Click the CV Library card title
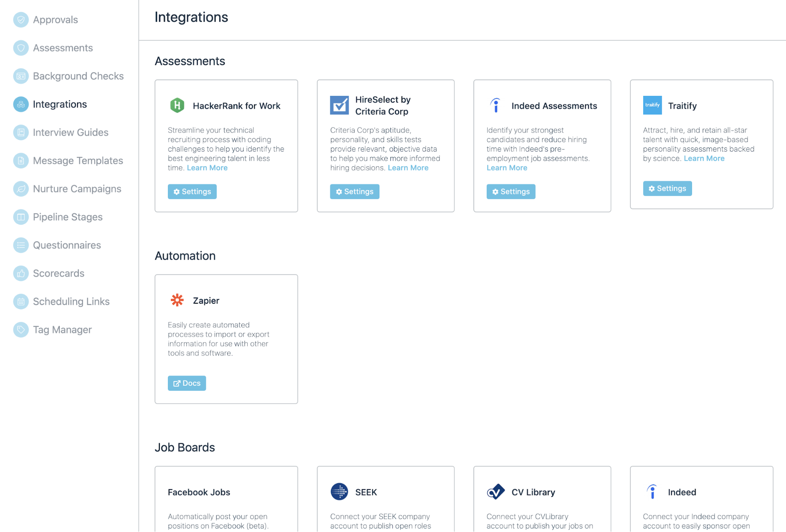The image size is (786, 532). point(533,492)
